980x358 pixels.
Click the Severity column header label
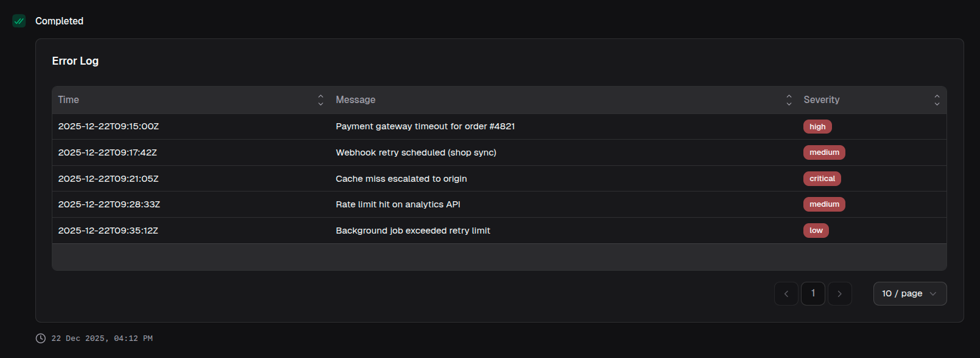[x=821, y=100]
